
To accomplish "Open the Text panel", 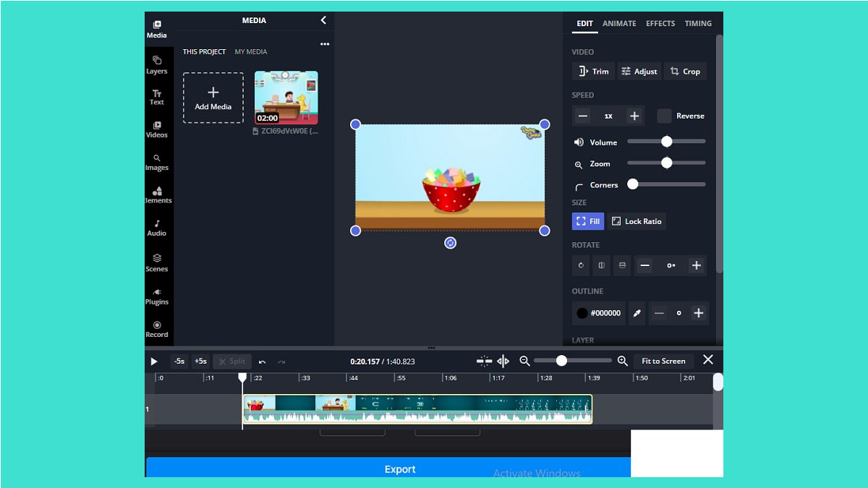I will 157,97.
